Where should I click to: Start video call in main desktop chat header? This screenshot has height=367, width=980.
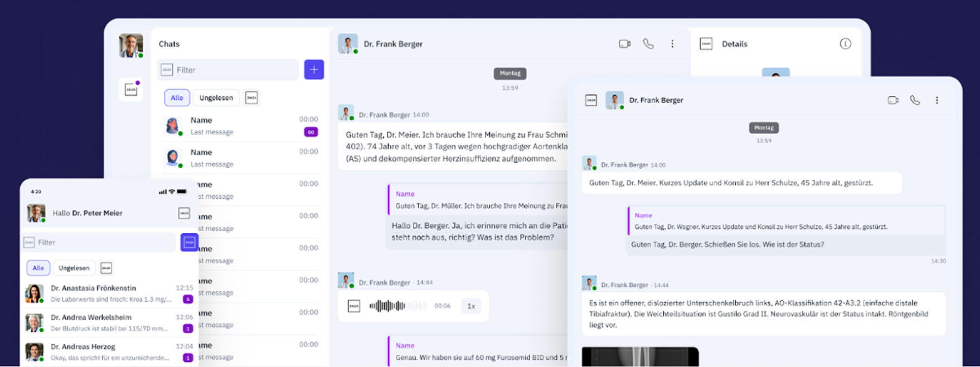click(x=624, y=43)
